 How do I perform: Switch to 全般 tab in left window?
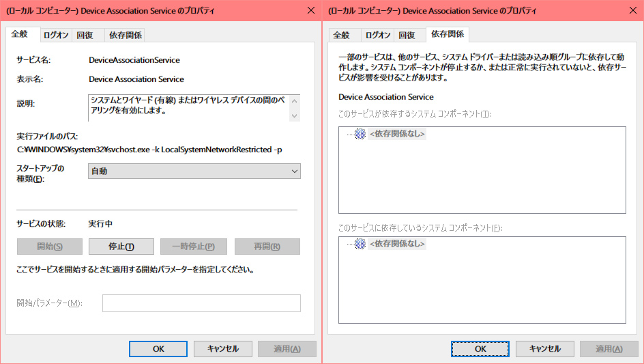pyautogui.click(x=23, y=35)
